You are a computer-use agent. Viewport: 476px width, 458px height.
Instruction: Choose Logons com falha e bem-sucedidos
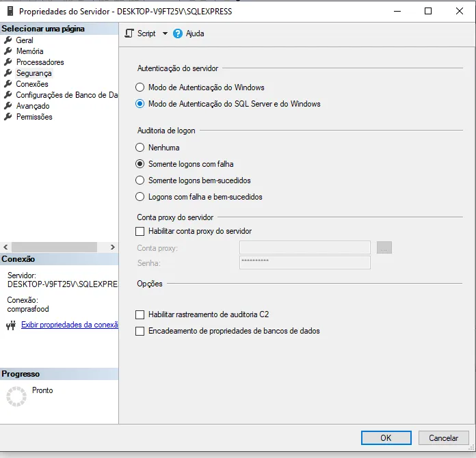tap(140, 197)
